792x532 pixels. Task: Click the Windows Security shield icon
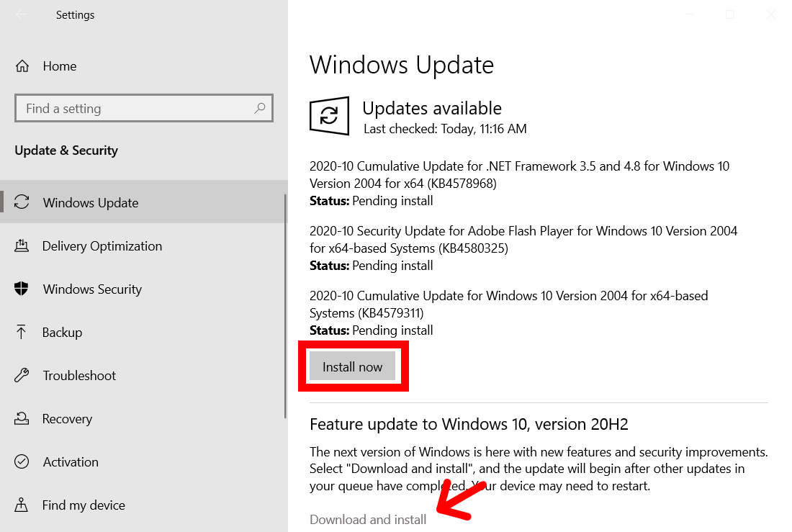point(21,289)
